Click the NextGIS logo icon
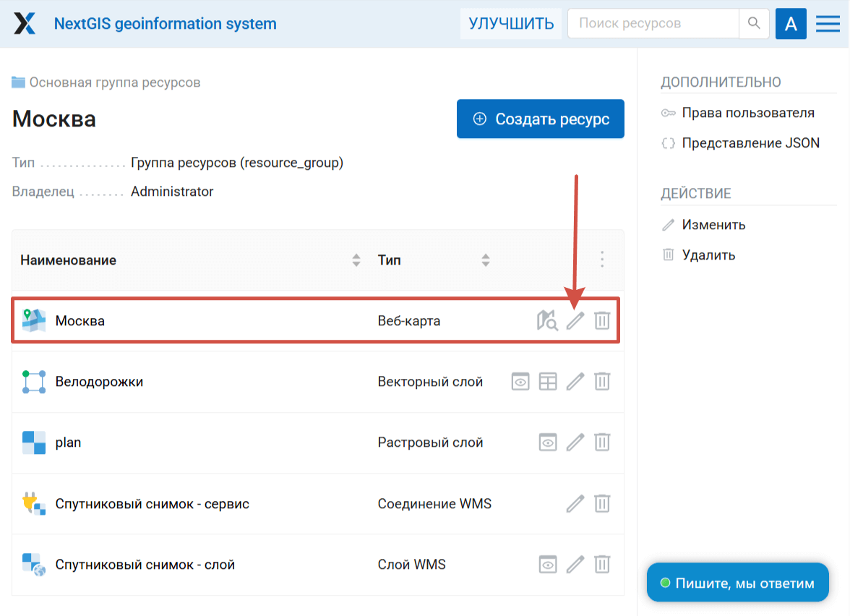 25,24
